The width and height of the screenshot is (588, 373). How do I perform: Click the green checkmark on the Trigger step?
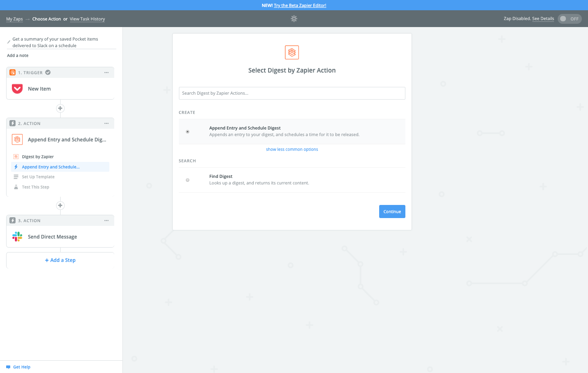(x=48, y=73)
